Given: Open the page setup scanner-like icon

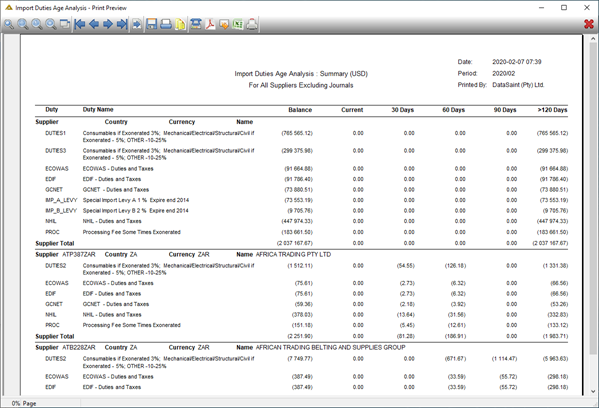Looking at the screenshot, I should [x=196, y=24].
